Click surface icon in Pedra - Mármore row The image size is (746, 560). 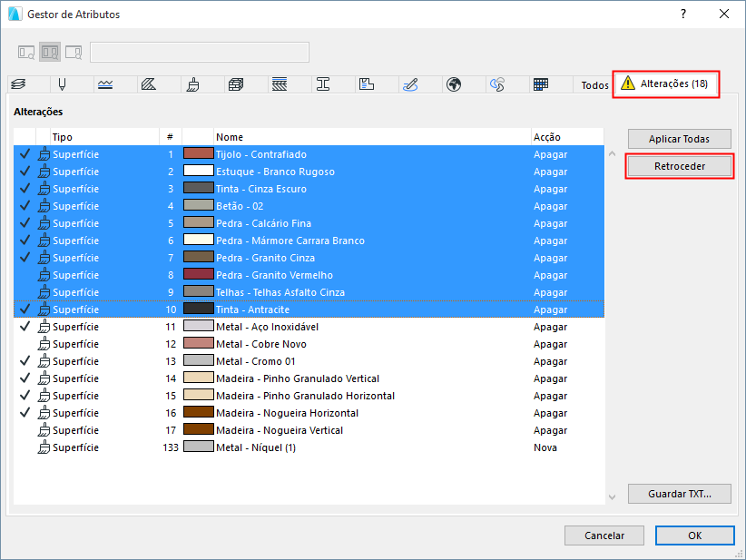[x=44, y=241]
